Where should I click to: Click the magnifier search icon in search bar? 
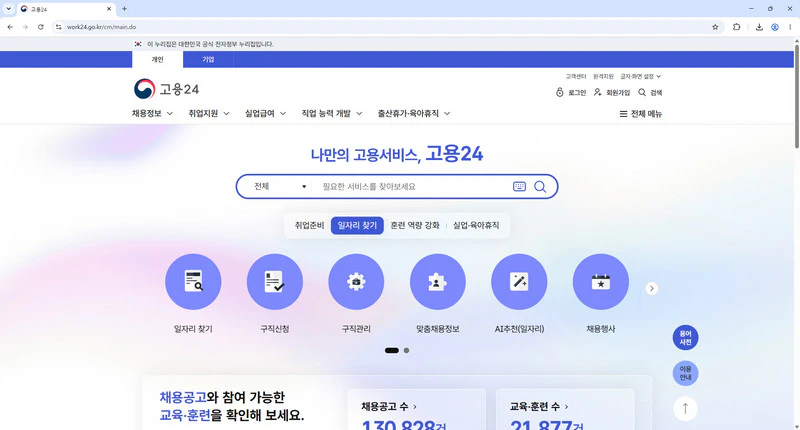tap(540, 187)
